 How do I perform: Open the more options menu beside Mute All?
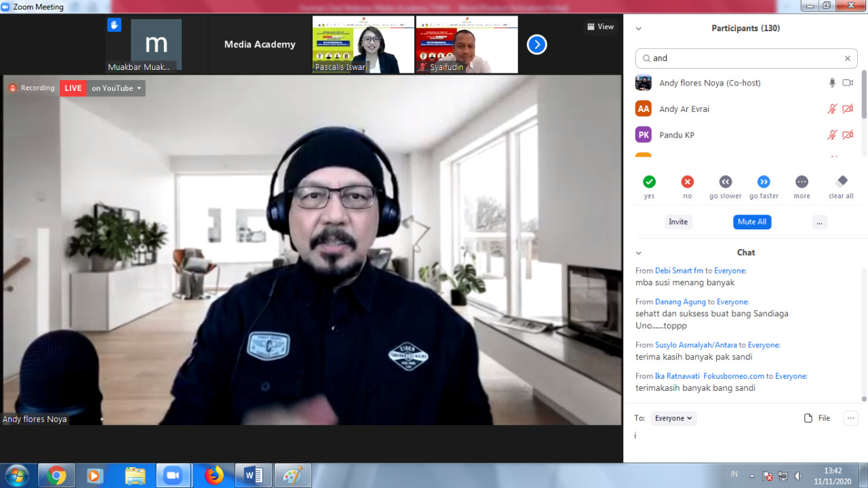coord(819,221)
